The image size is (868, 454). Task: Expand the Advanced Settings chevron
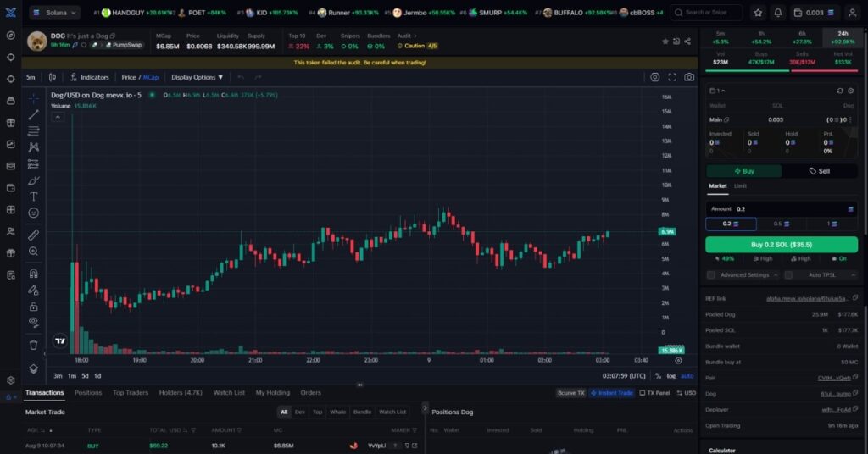pos(776,274)
